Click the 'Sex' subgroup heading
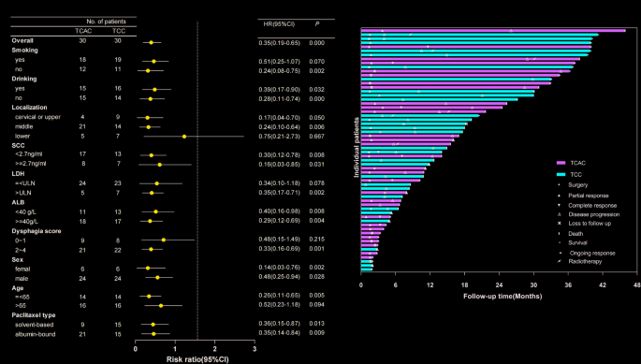The width and height of the screenshot is (641, 364). point(18,260)
